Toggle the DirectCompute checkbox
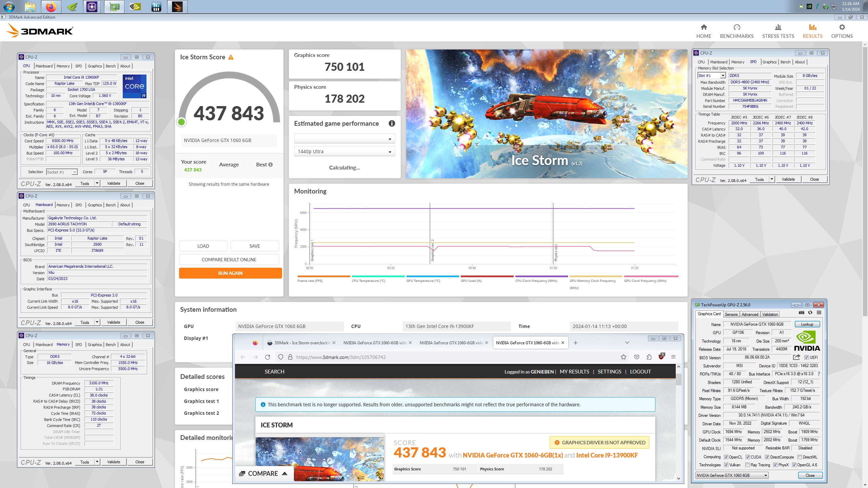 (x=767, y=457)
